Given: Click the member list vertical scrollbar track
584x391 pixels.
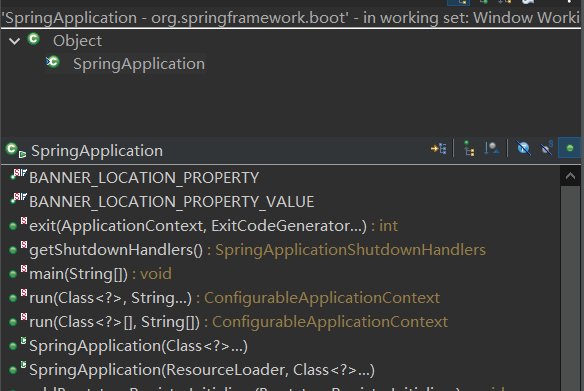Looking at the screenshot, I should (570, 289).
